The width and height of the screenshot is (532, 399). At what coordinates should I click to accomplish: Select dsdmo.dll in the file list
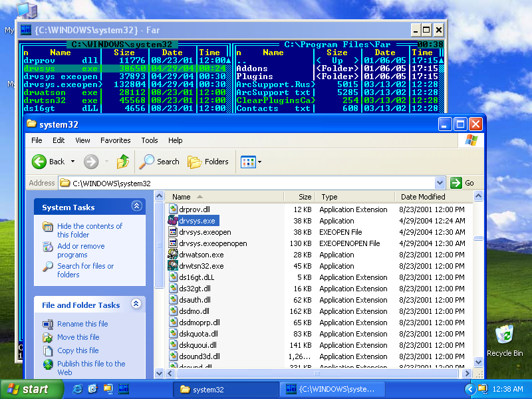(194, 311)
